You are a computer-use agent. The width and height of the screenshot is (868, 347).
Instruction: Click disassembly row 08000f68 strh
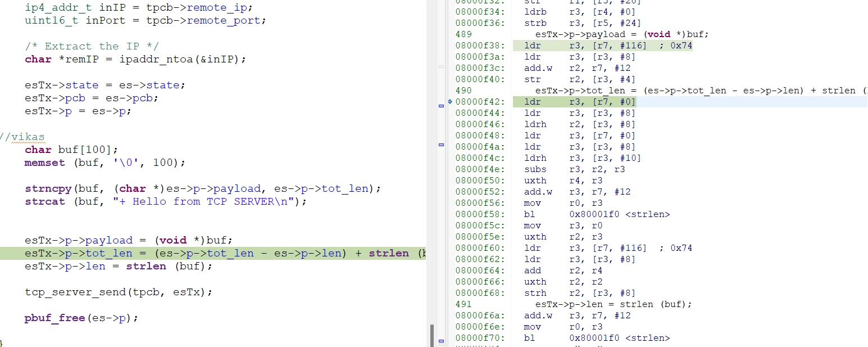(x=545, y=293)
